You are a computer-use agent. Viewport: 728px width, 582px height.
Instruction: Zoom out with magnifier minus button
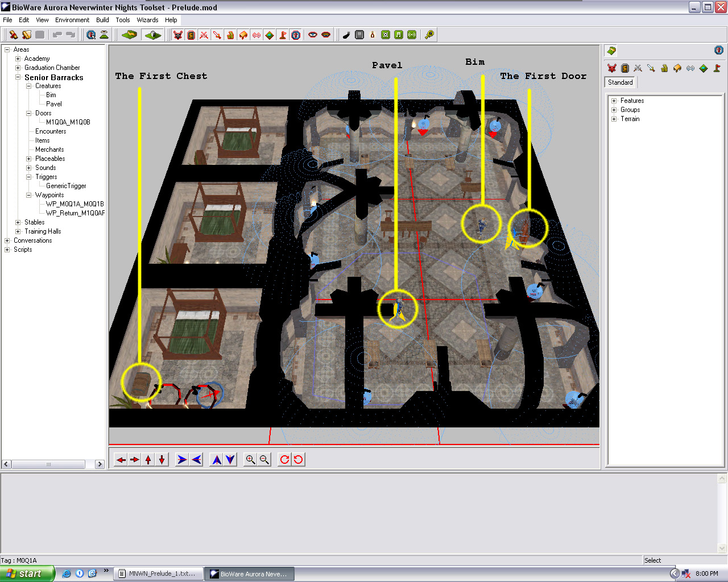click(x=264, y=459)
